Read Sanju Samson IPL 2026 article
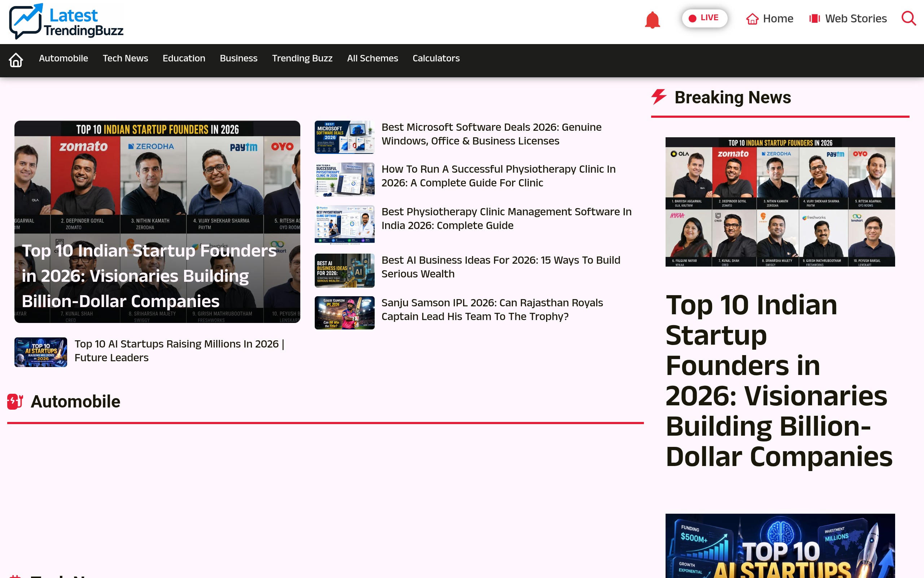This screenshot has height=578, width=924. click(492, 309)
